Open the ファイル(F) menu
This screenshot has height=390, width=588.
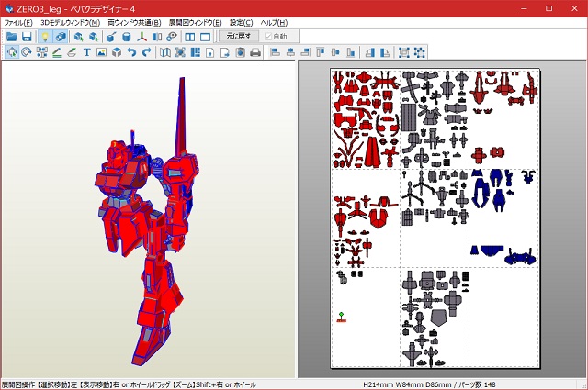(18, 23)
